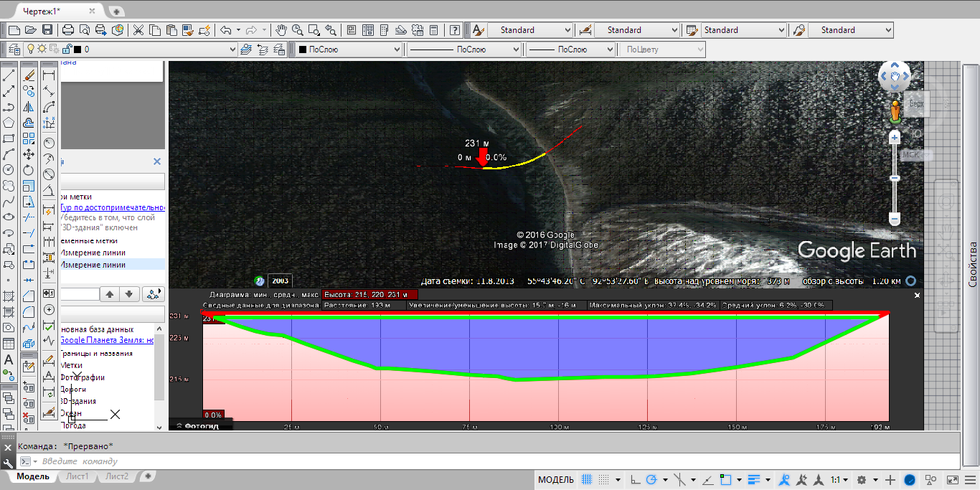
Task: Click the Erase tool in Modify toolbar
Action: click(x=29, y=75)
